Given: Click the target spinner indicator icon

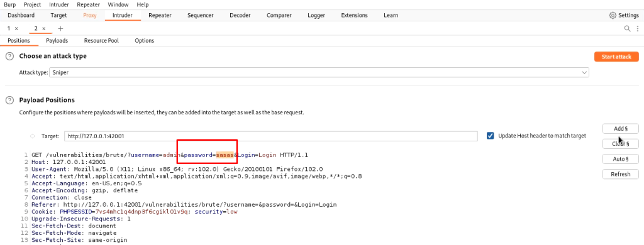Looking at the screenshot, I should point(33,136).
